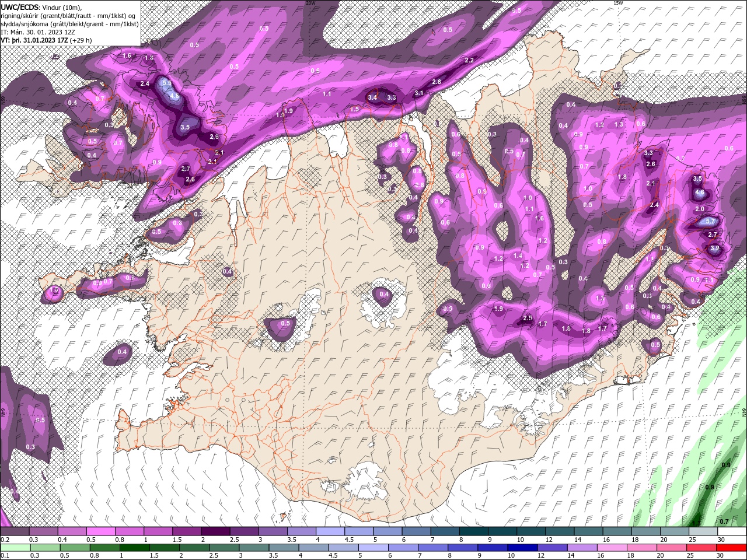Click lower legend swatch between 3 and 3.5

pyautogui.click(x=254, y=548)
